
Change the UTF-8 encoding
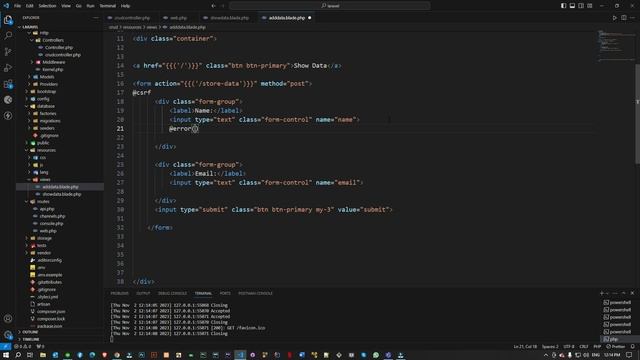[x=569, y=347]
